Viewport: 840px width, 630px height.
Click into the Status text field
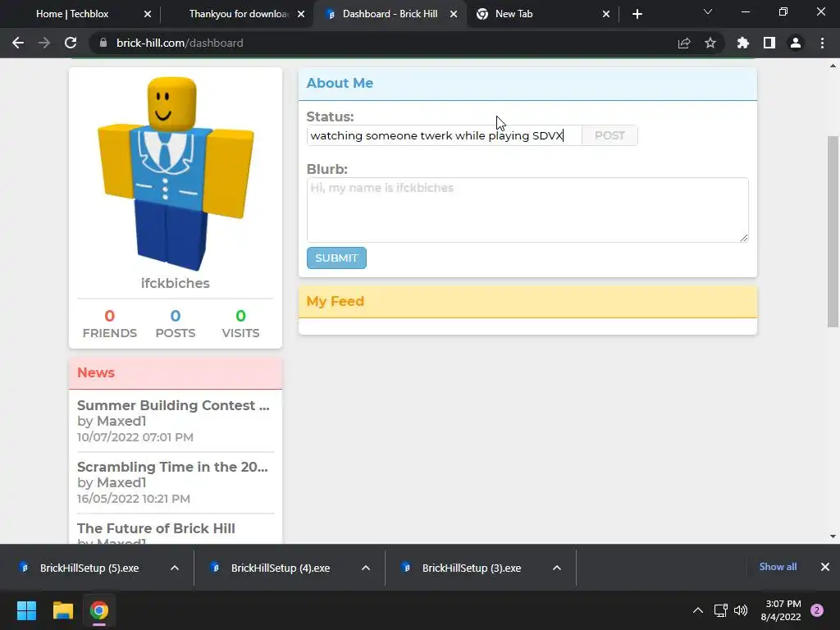click(444, 135)
